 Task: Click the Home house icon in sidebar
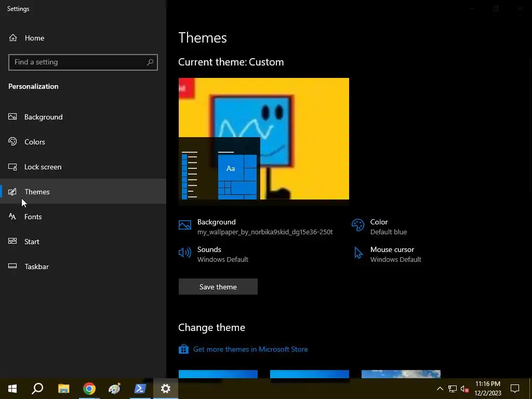pos(13,37)
